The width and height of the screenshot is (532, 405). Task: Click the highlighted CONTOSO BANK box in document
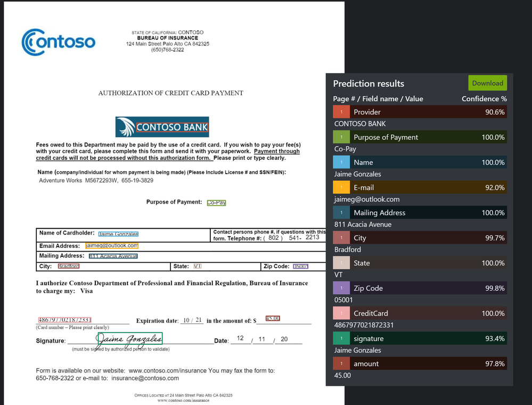pos(171,127)
